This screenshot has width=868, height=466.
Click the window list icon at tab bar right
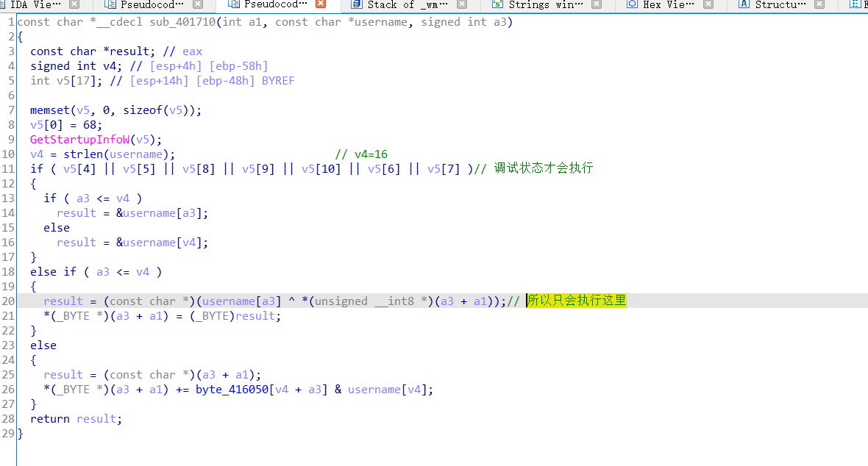pyautogui.click(x=855, y=6)
